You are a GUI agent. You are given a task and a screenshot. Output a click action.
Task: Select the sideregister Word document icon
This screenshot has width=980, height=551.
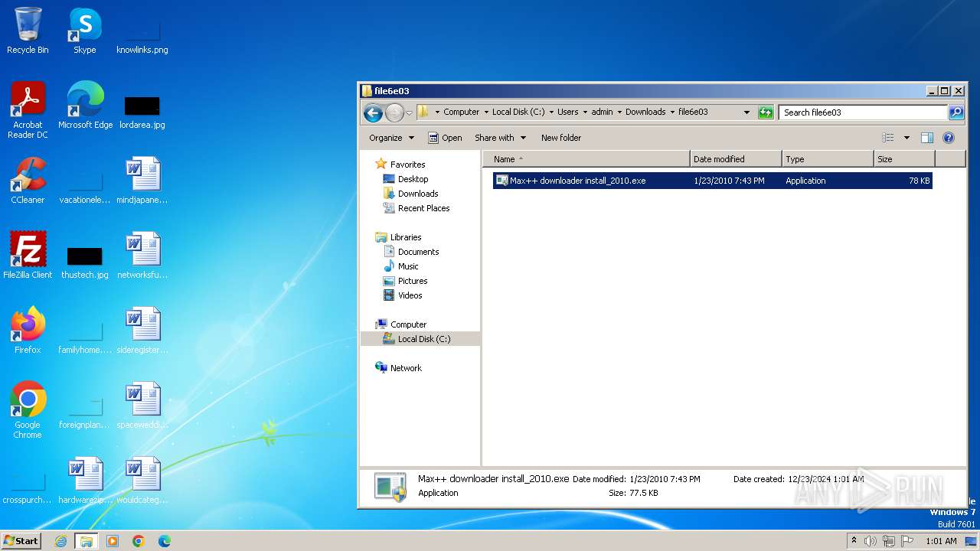point(142,330)
